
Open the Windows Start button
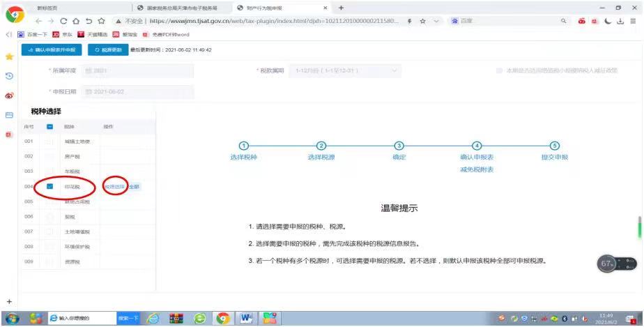[11, 319]
